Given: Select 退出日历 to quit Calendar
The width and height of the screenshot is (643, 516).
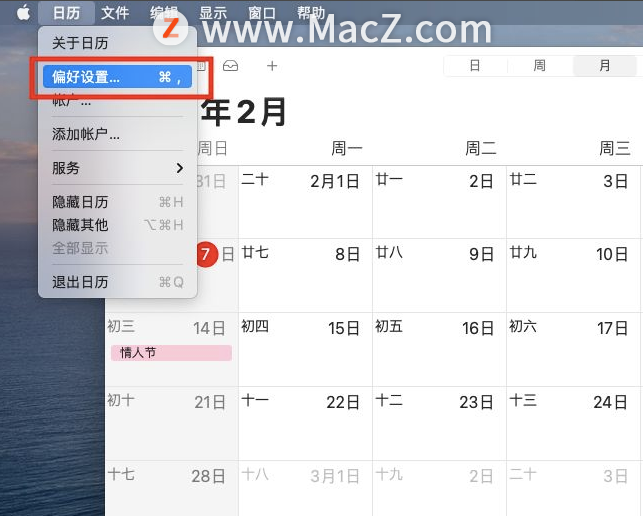Looking at the screenshot, I should coord(118,282).
